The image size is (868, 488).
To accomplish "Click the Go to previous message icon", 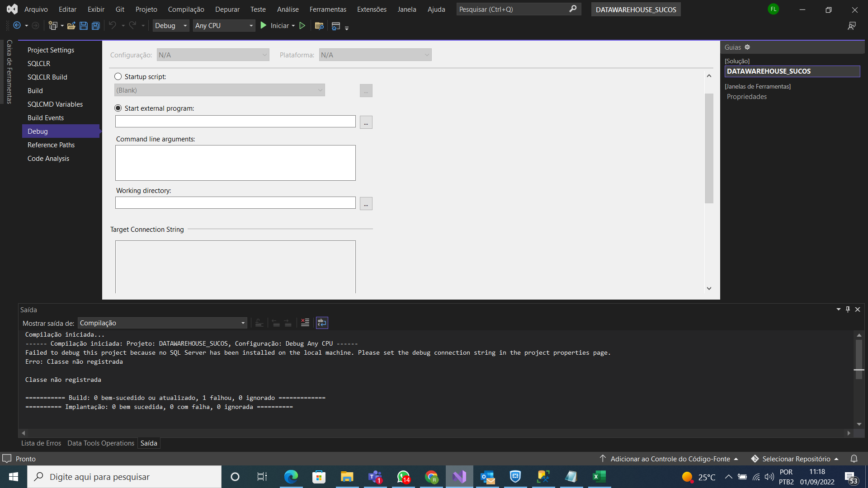I will (276, 323).
